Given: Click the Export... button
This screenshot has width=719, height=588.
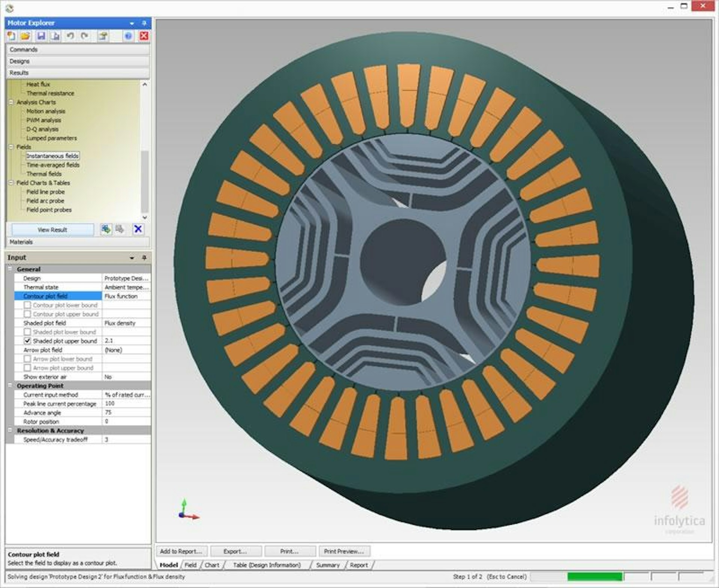Looking at the screenshot, I should [x=235, y=551].
